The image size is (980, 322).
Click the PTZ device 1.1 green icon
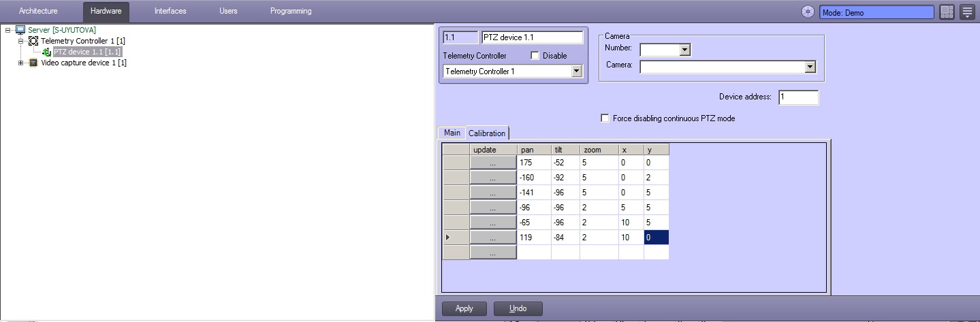[47, 52]
